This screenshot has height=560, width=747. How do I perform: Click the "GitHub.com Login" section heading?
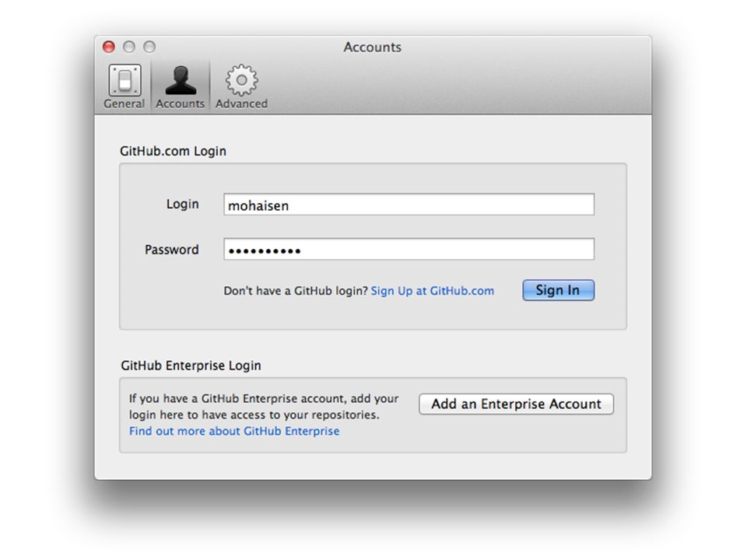pyautogui.click(x=173, y=151)
